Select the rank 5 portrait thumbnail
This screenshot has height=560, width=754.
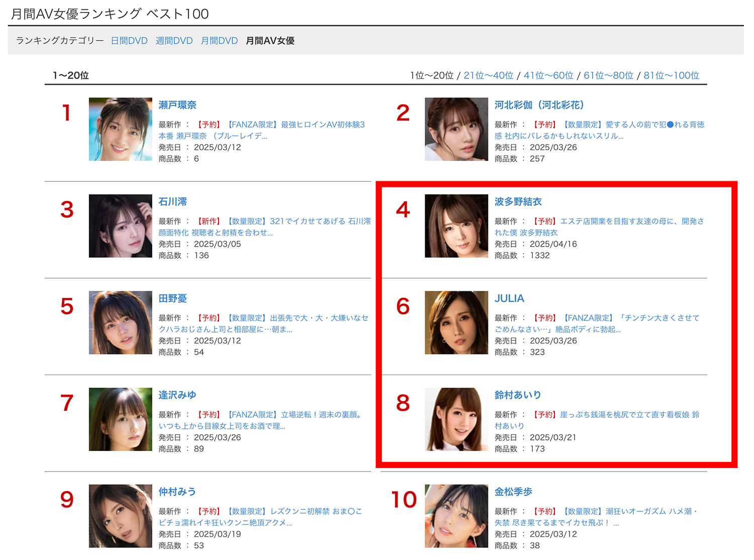click(121, 322)
